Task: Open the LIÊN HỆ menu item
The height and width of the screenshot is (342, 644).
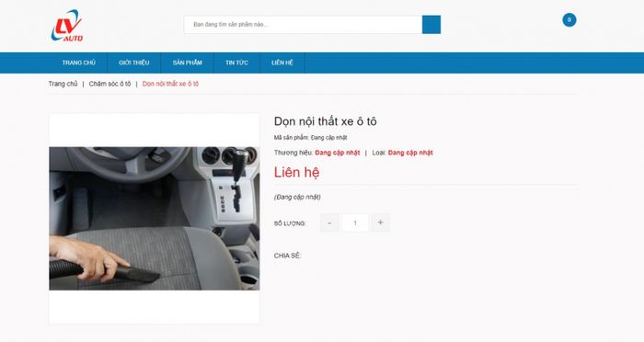Action: (282, 63)
